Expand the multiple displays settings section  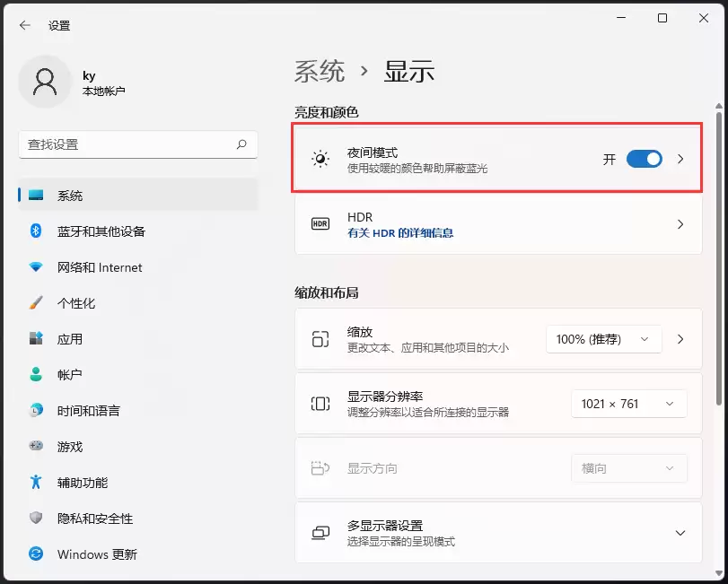click(680, 533)
